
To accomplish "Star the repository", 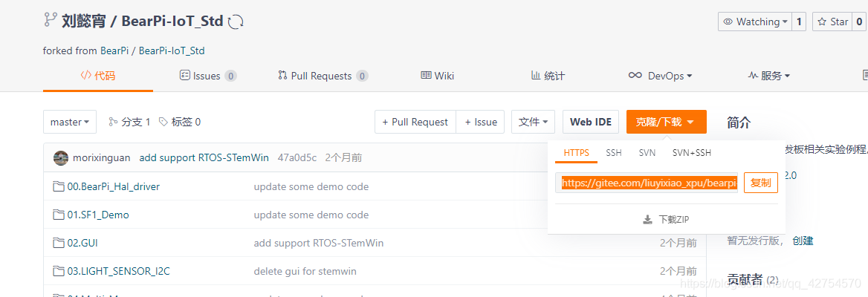I will 832,22.
